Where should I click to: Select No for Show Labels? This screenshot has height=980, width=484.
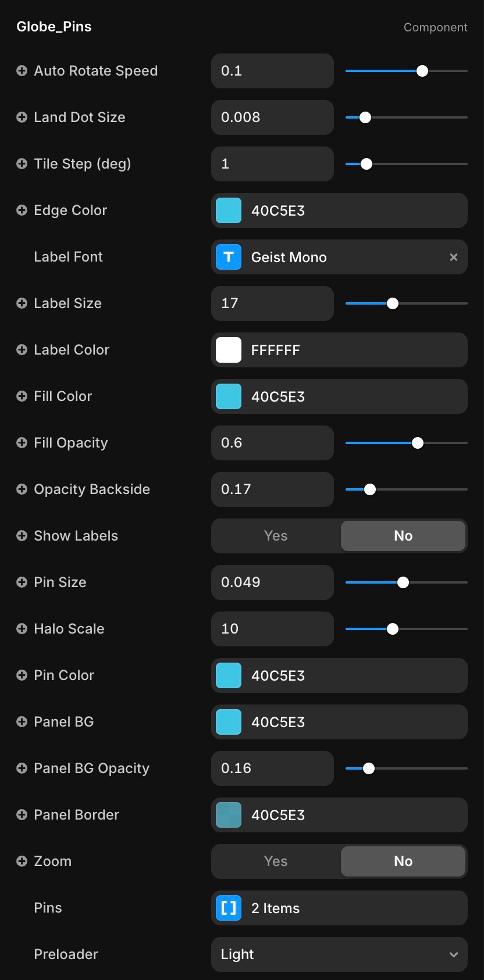[403, 536]
